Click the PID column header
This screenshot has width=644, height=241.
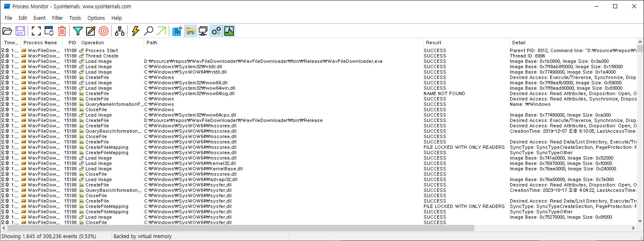(x=71, y=43)
